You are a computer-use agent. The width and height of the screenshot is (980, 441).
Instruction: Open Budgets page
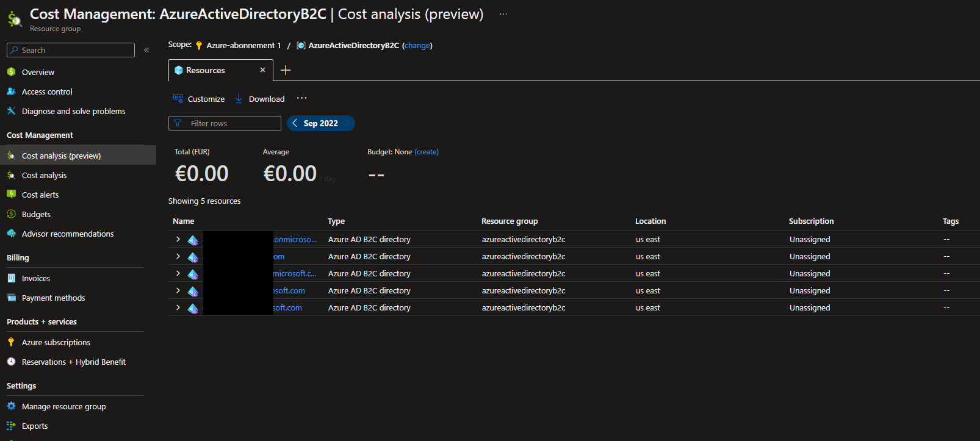pos(36,214)
